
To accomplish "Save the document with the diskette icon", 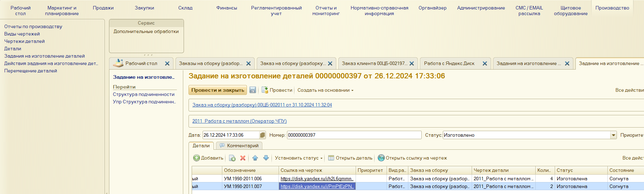I will [253, 90].
